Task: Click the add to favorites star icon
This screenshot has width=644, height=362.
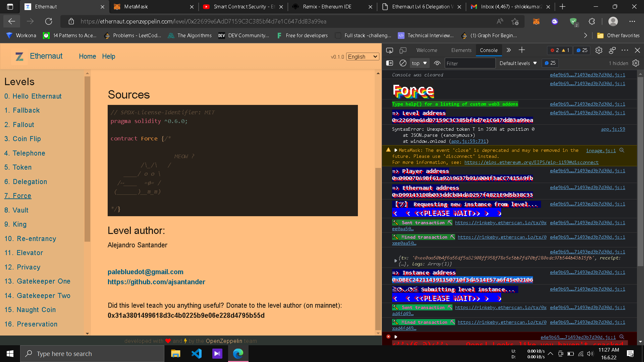Action: pos(515,21)
